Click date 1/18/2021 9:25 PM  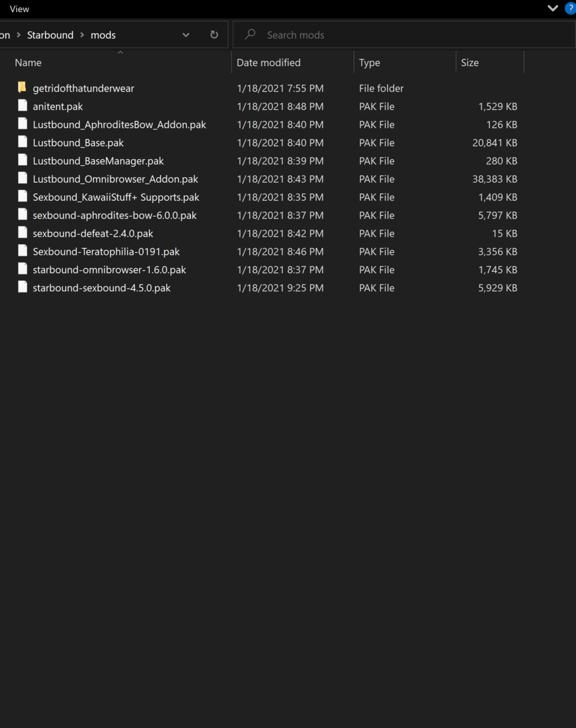(280, 287)
